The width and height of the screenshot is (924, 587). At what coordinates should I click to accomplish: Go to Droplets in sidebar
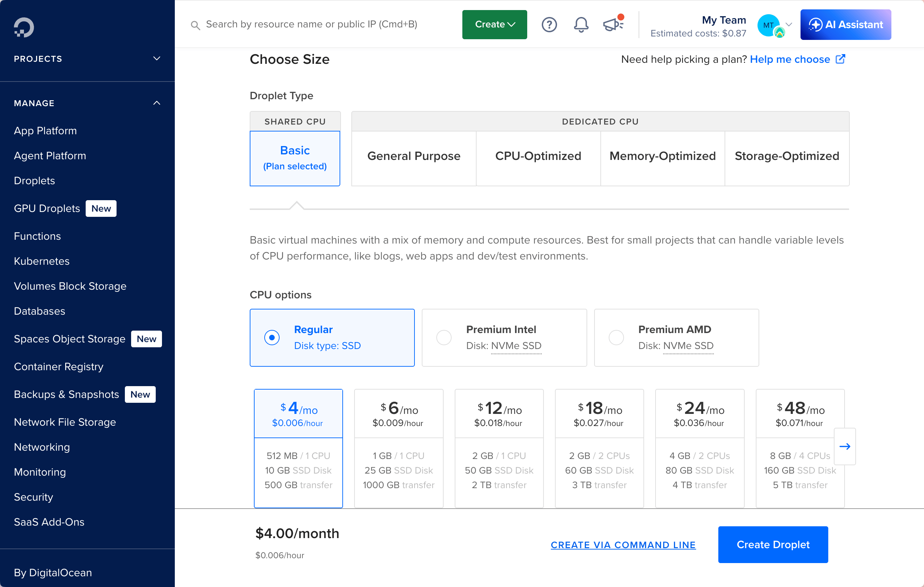(x=34, y=180)
